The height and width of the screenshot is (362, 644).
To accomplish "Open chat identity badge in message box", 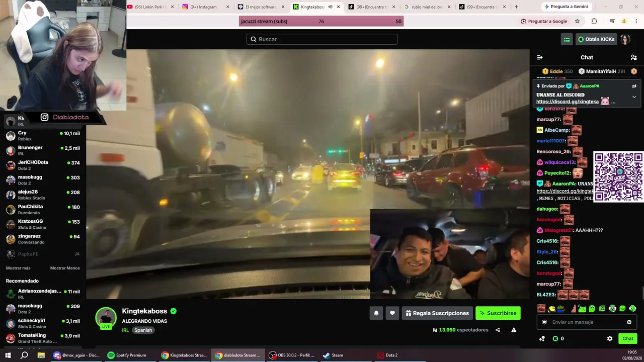I will click(544, 322).
